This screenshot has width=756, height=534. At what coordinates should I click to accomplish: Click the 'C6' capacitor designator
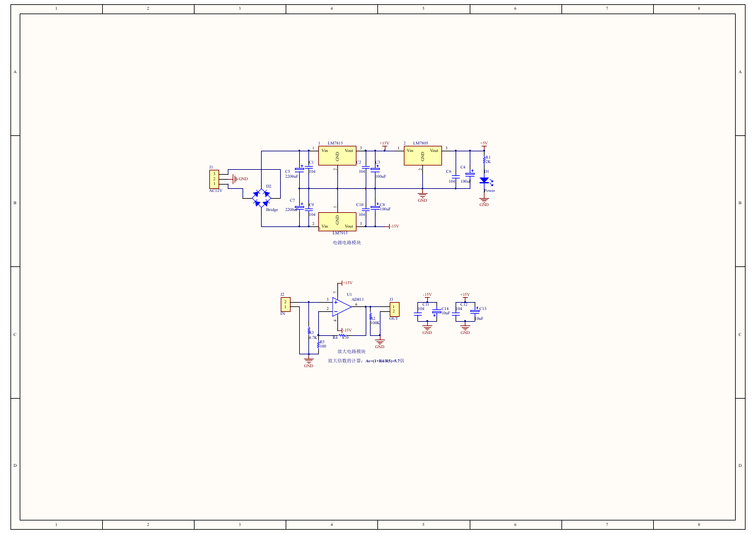449,172
